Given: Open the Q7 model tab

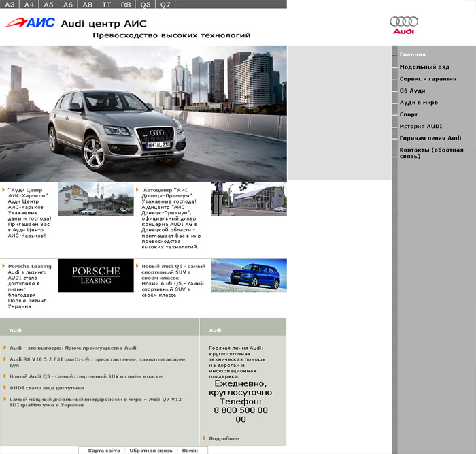Looking at the screenshot, I should pyautogui.click(x=165, y=4).
